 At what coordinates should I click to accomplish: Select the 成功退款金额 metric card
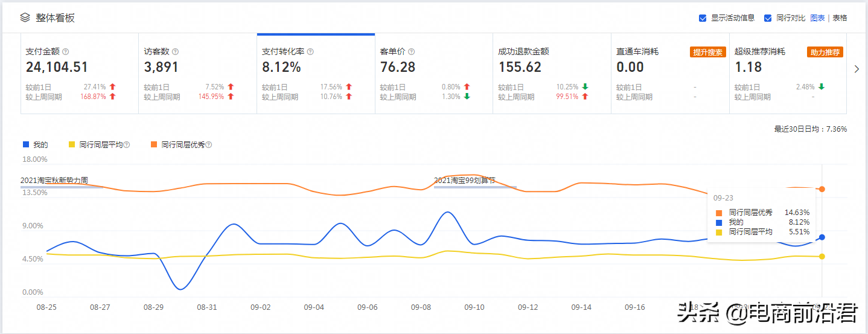click(x=552, y=74)
